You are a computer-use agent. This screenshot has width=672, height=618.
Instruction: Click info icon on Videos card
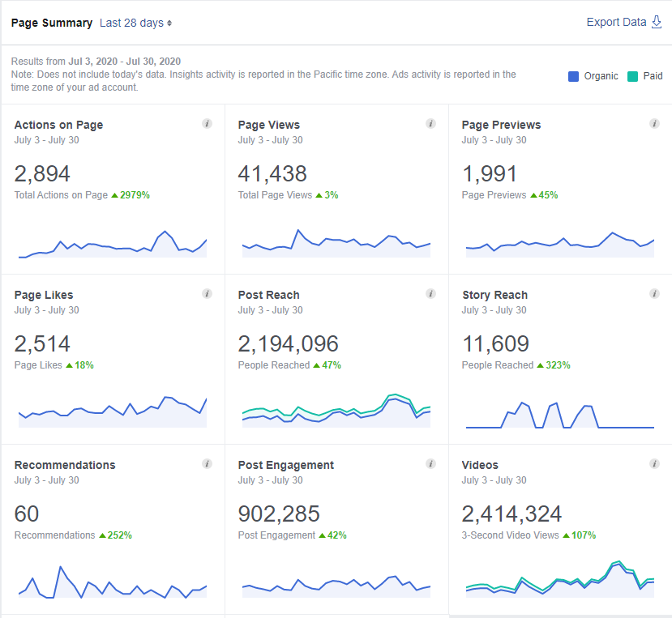[x=654, y=464]
